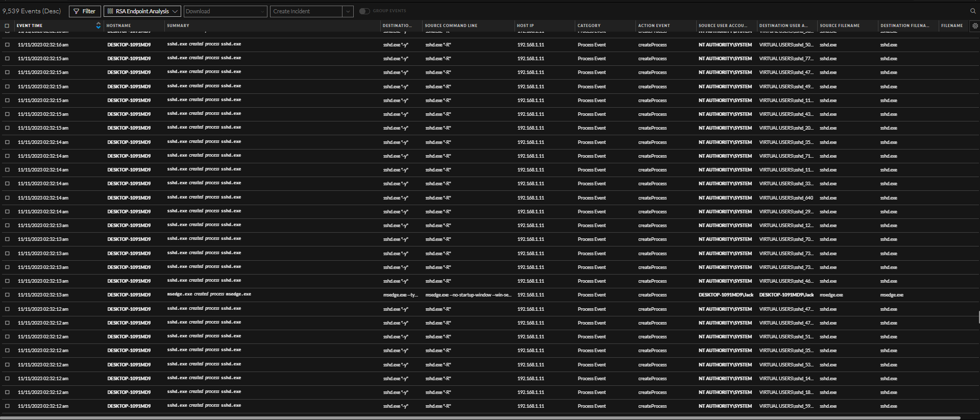Click the Source Command Line column header

[x=451, y=26]
